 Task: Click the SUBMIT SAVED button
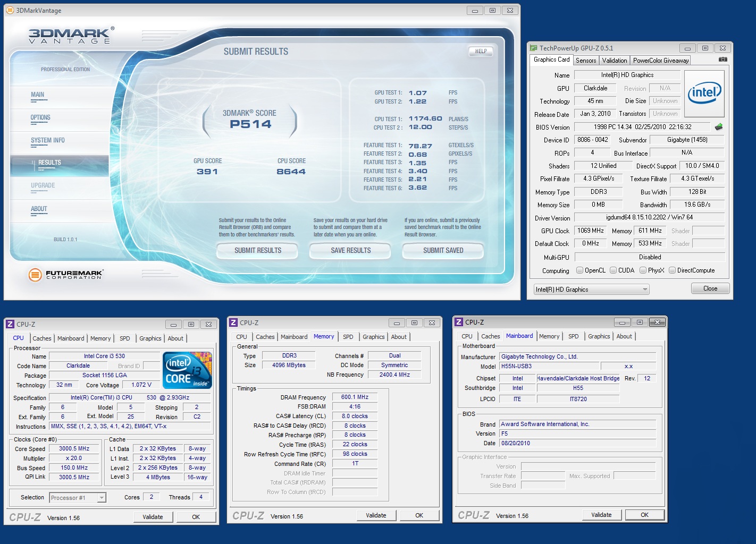[443, 251]
